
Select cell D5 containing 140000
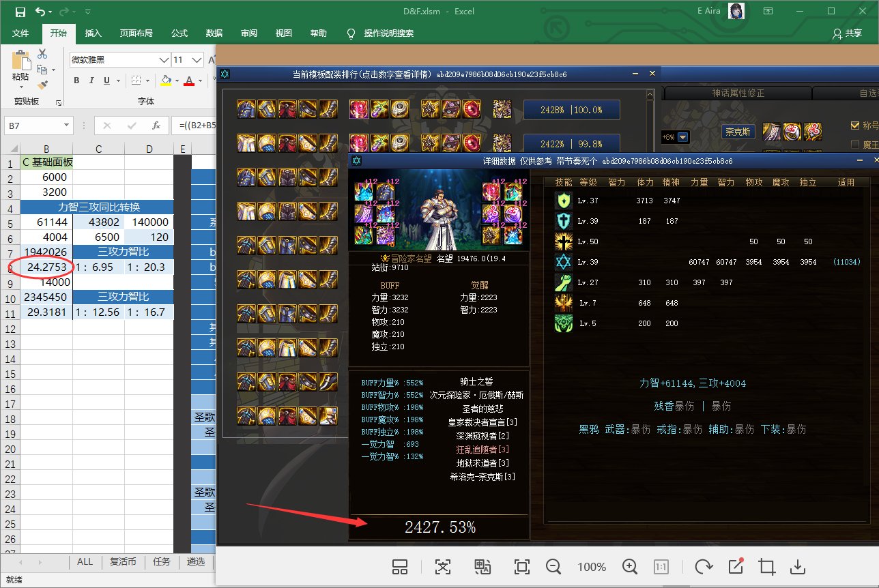pos(148,222)
